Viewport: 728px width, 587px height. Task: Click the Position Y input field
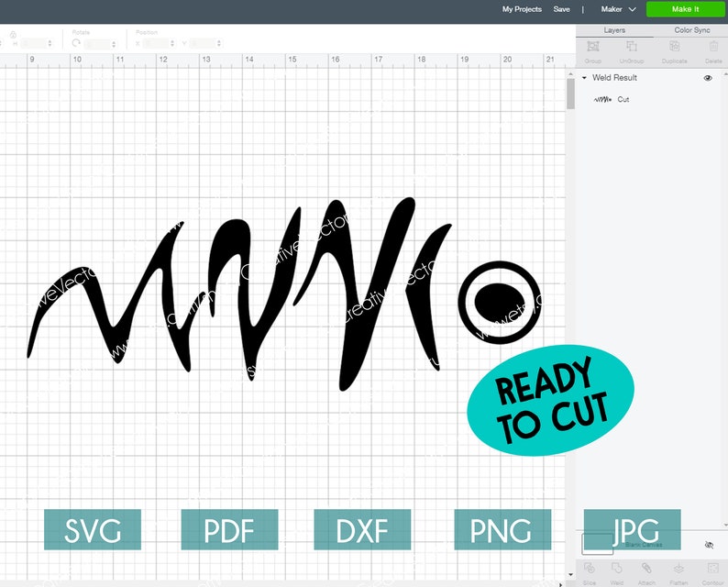point(203,44)
